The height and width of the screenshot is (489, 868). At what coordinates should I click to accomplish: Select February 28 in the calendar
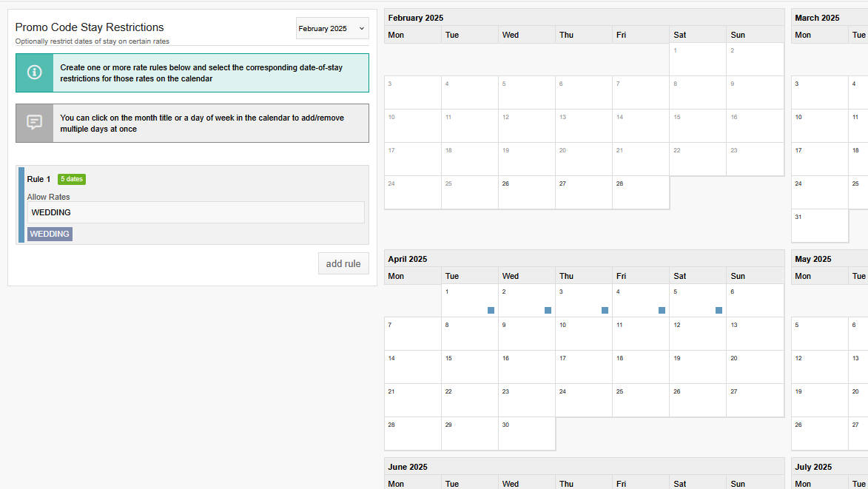(x=641, y=192)
